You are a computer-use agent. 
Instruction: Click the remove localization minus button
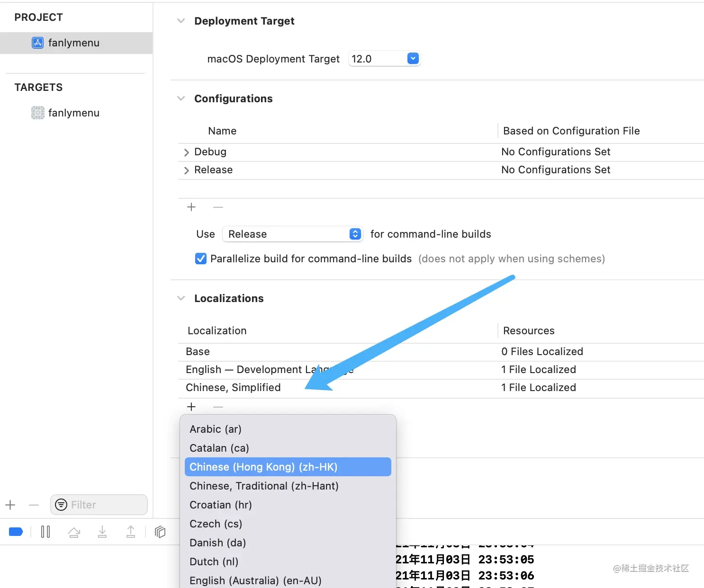click(218, 407)
